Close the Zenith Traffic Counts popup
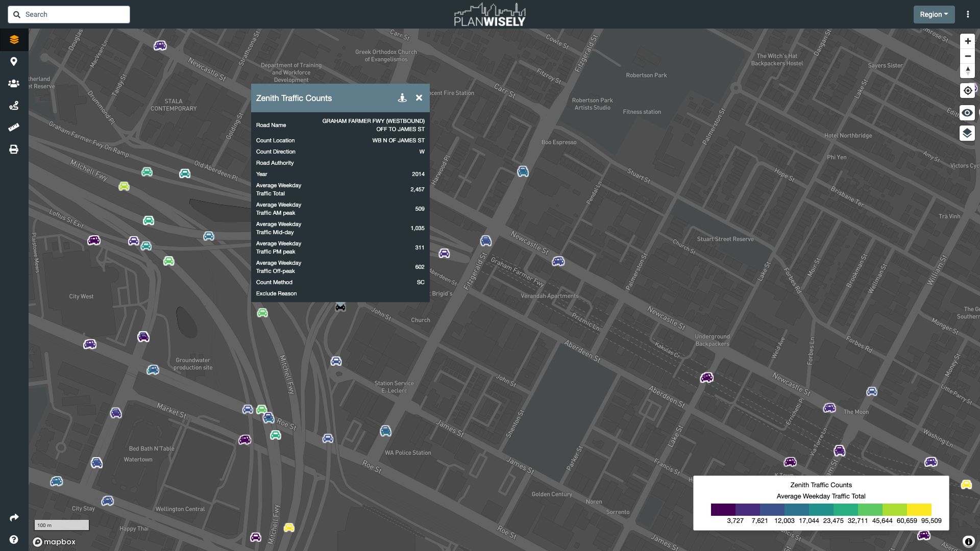 coord(419,98)
